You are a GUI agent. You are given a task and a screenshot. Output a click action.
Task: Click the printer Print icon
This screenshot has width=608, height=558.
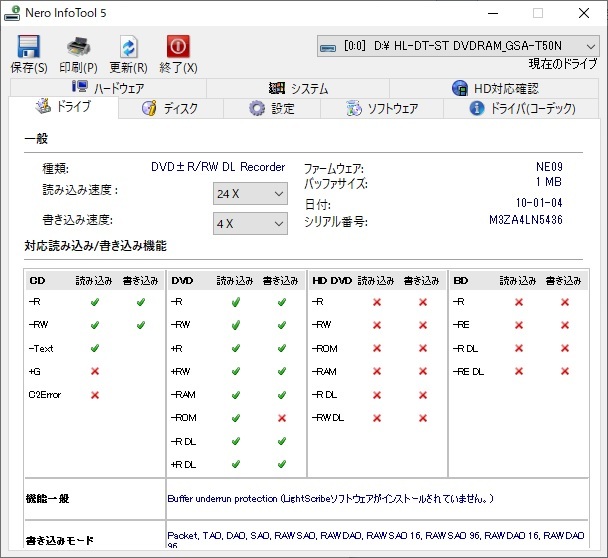coord(78,47)
